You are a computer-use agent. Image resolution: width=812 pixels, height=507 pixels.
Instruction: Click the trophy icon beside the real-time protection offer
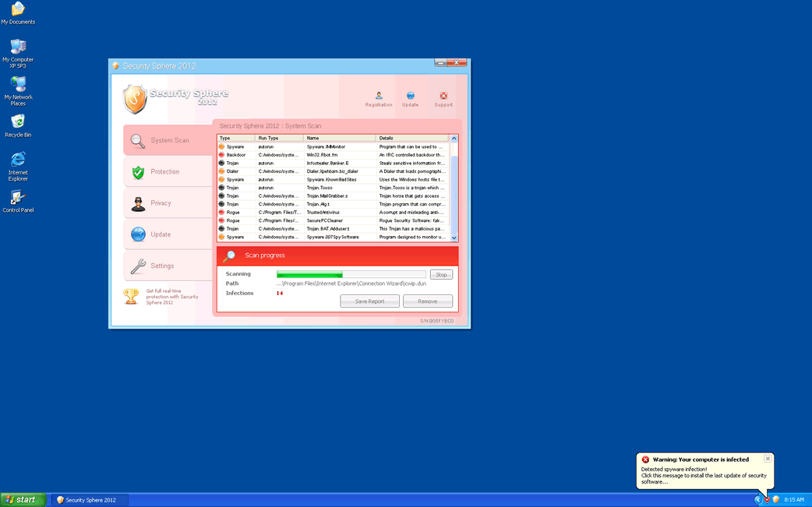(132, 296)
